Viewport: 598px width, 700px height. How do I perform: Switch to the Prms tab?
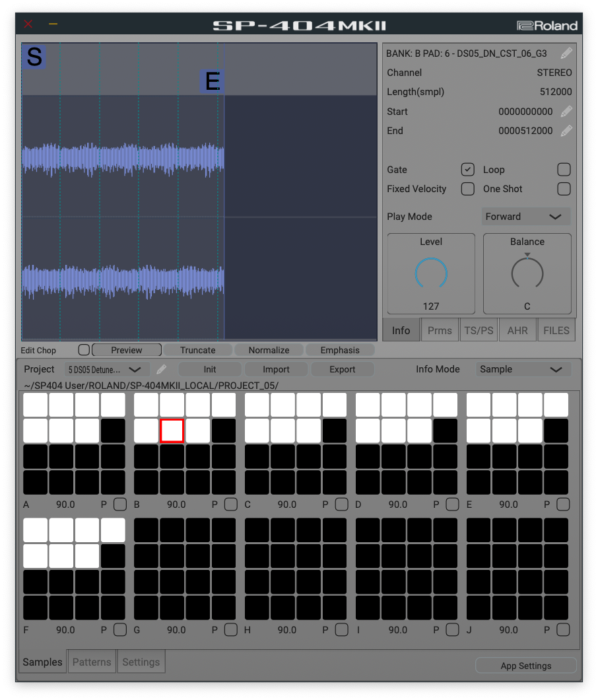tap(440, 330)
